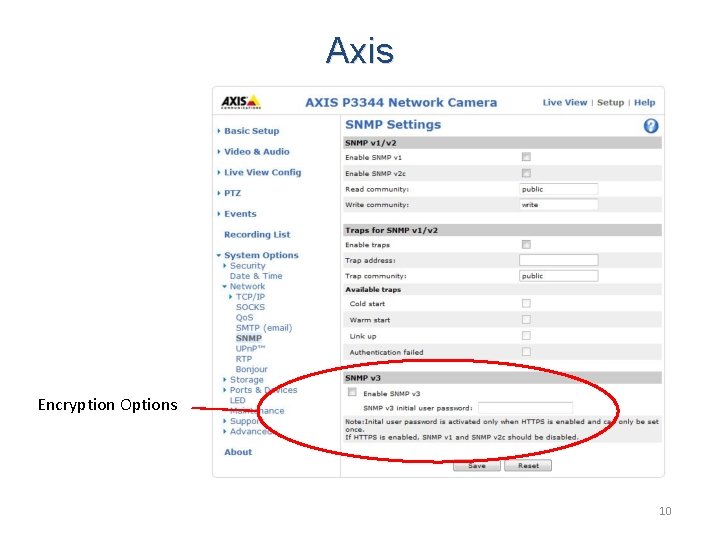Save the SNMP settings
The width and height of the screenshot is (720, 540).
pyautogui.click(x=477, y=466)
